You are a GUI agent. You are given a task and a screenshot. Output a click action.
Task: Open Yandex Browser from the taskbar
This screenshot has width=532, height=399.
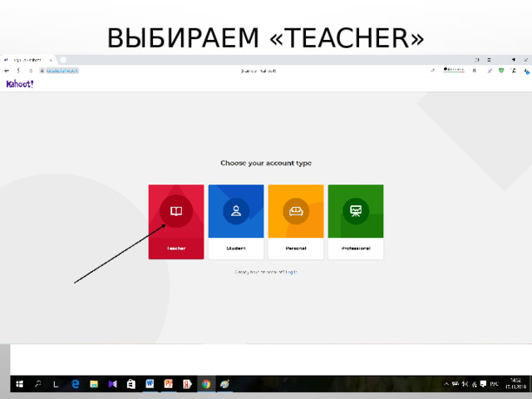[x=187, y=384]
